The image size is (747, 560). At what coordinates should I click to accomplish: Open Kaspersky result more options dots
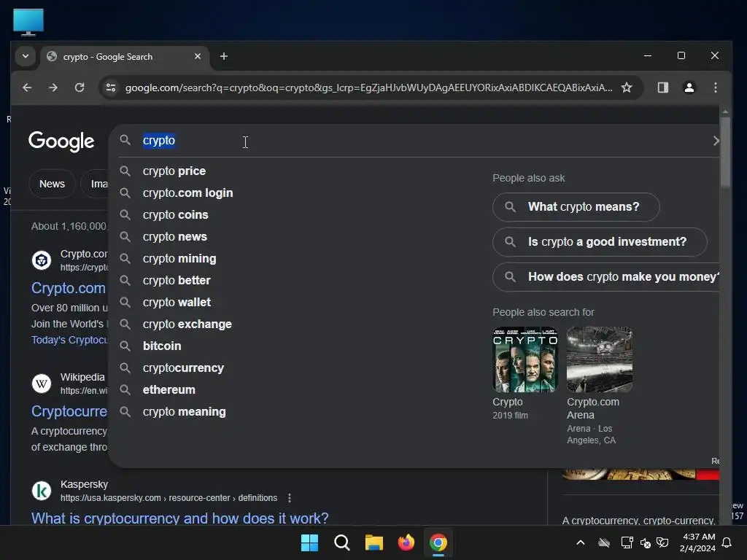289,498
